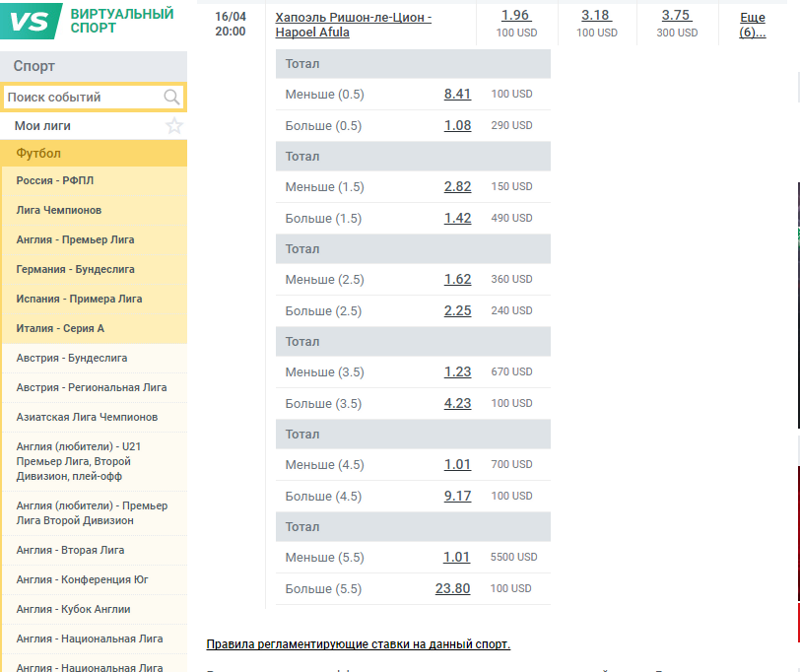Select odds 23.80 for Больше (5.5)
The height and width of the screenshot is (672, 800).
click(452, 588)
